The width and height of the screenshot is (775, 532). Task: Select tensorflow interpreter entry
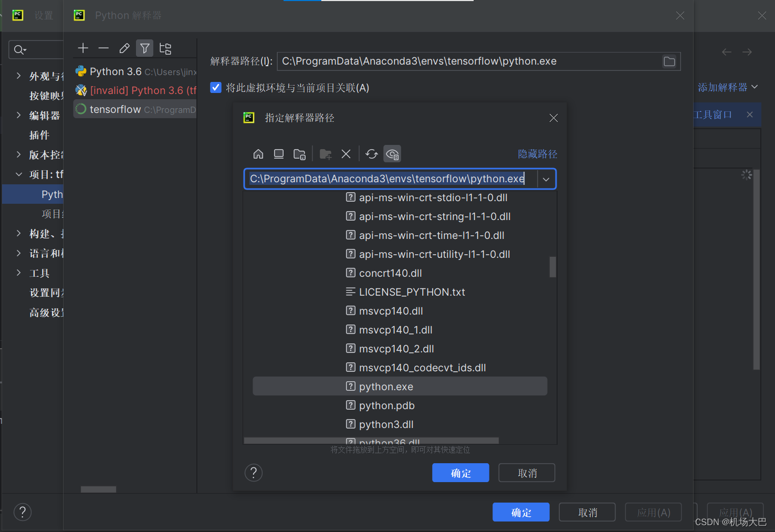(135, 109)
